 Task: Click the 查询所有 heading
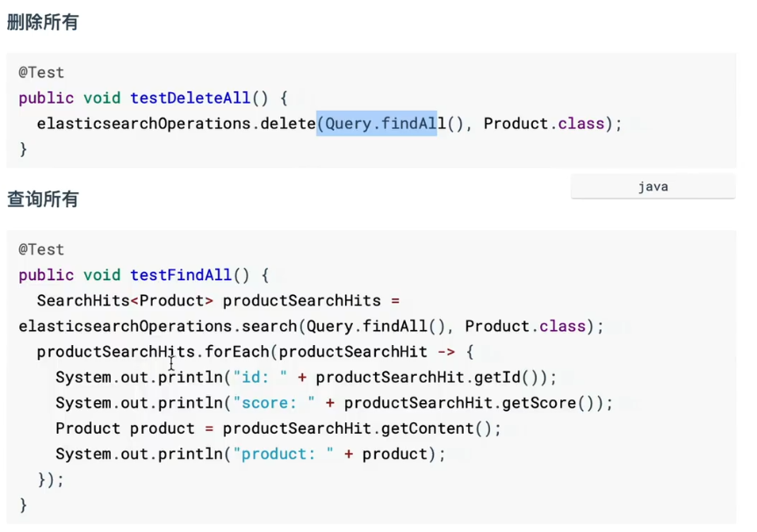coord(42,199)
